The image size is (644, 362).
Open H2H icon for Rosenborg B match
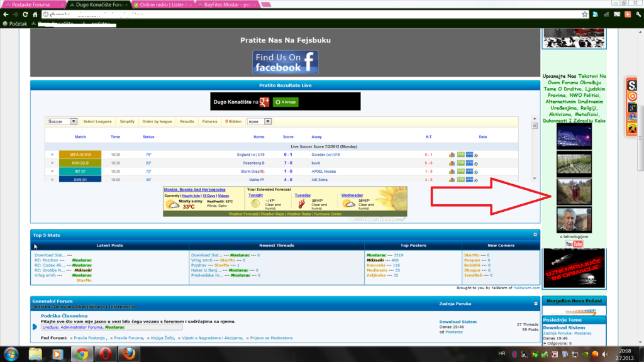pos(469,163)
